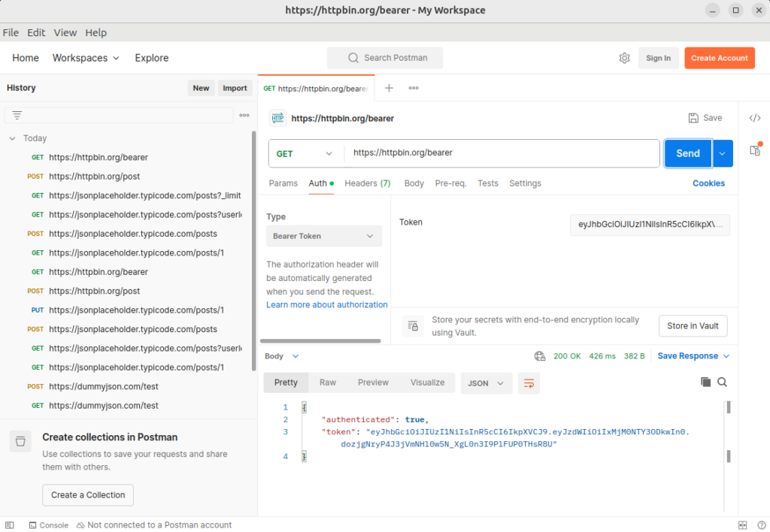Viewport: 770px width, 532px height.
Task: Click the Store in Vault button
Action: pos(693,326)
